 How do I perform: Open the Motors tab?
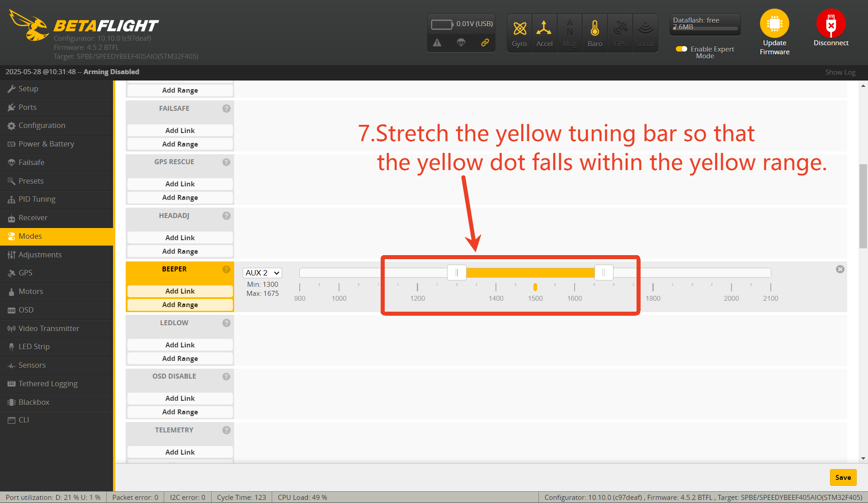(57, 292)
